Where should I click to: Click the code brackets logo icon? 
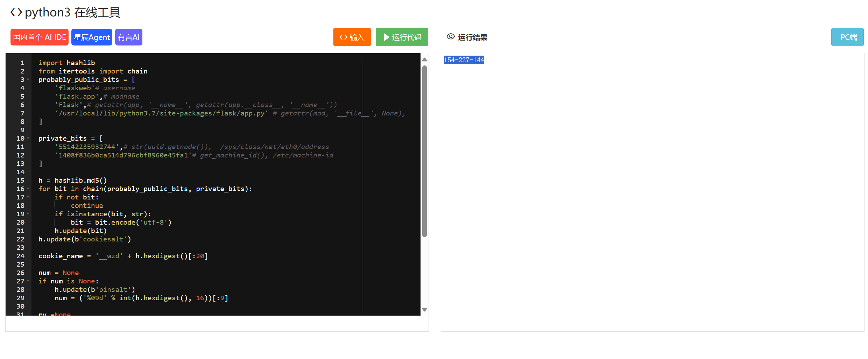16,13
